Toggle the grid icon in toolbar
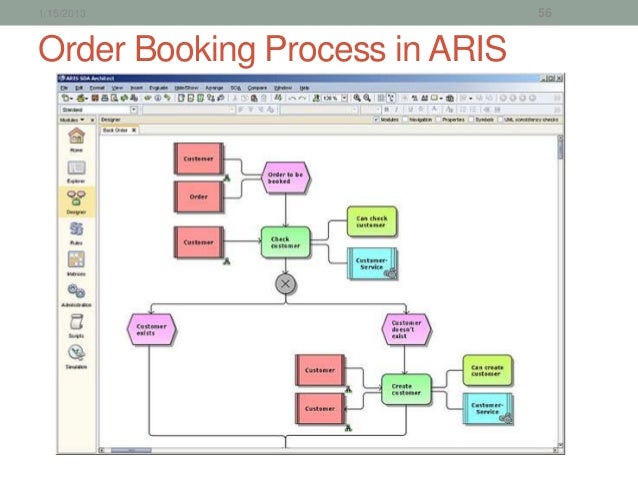The image size is (638, 479). pyautogui.click(x=381, y=98)
